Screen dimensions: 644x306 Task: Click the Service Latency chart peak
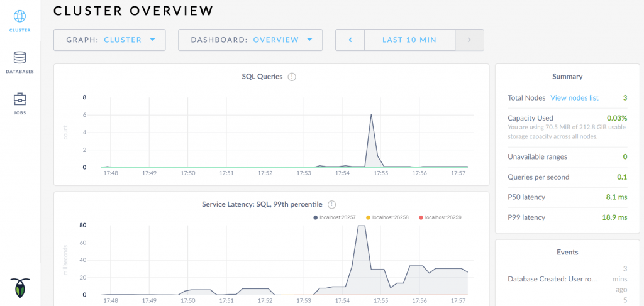coord(361,226)
